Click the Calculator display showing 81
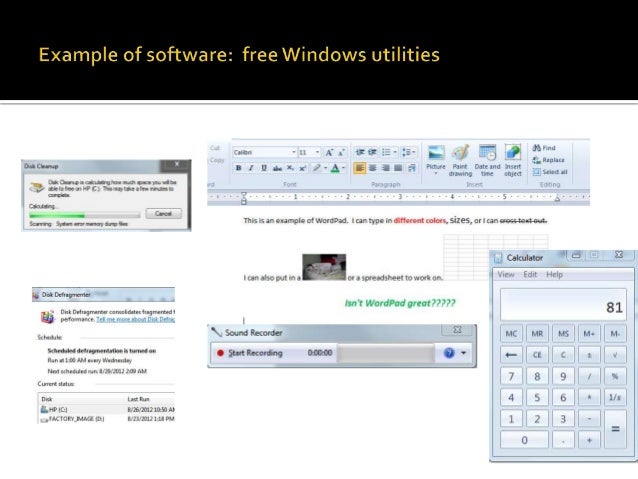 click(x=563, y=305)
